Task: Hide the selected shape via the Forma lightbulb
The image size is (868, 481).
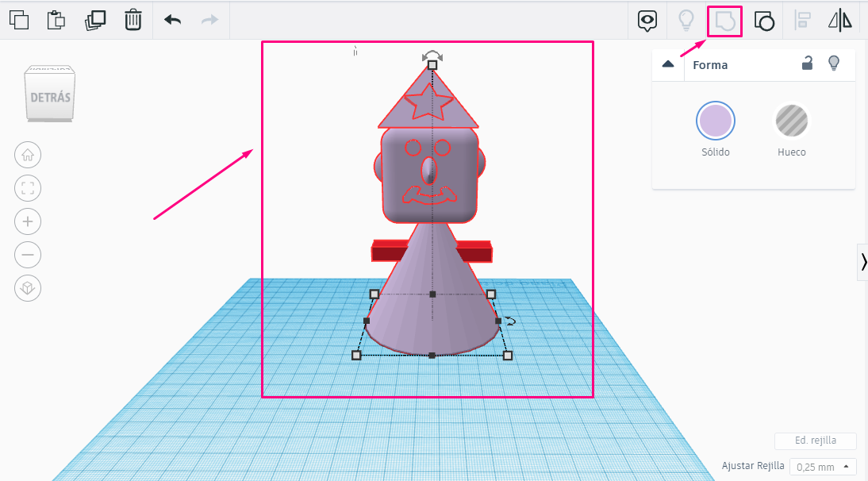Action: [x=834, y=63]
